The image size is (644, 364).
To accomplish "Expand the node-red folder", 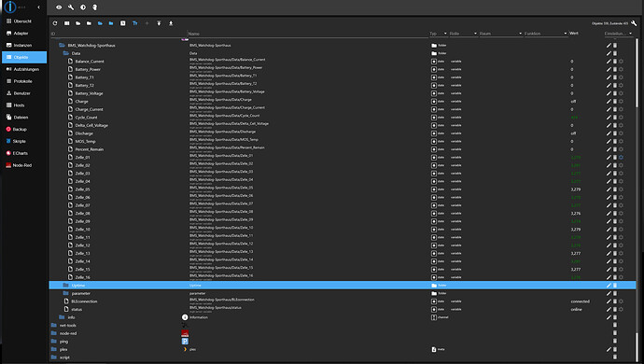I will [x=54, y=333].
